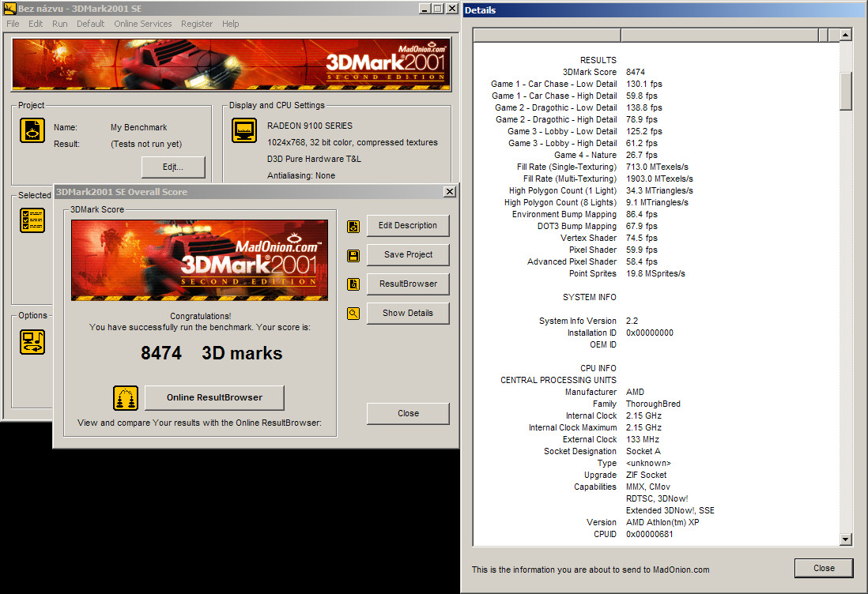This screenshot has height=594, width=868.
Task: Click the Options panel computer-and-sound icon
Action: 32,341
